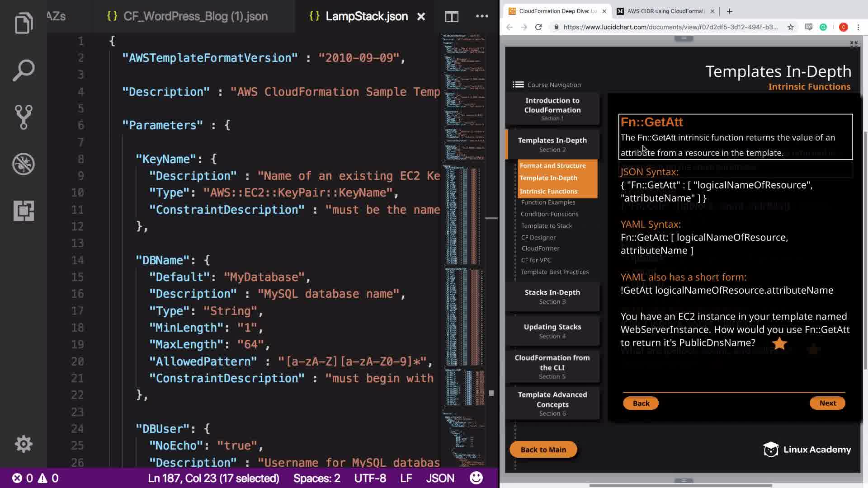Open the Search panel icon
This screenshot has height=488, width=868.
pos(24,70)
